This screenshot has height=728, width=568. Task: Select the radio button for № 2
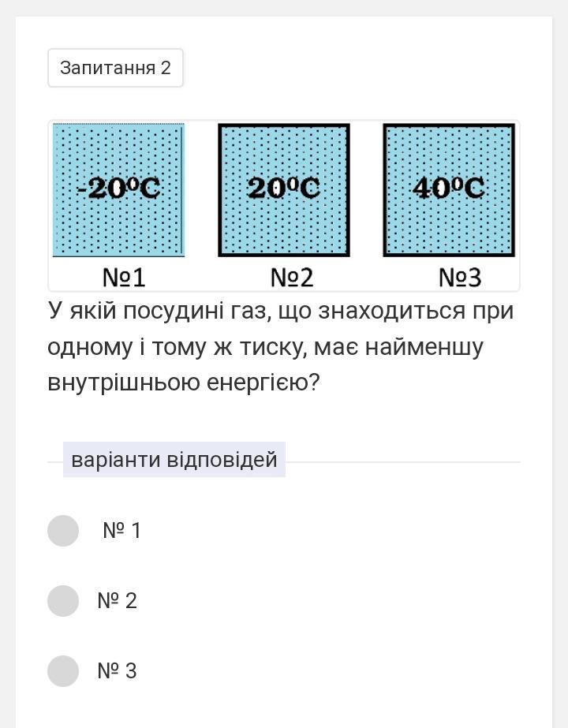(x=63, y=601)
